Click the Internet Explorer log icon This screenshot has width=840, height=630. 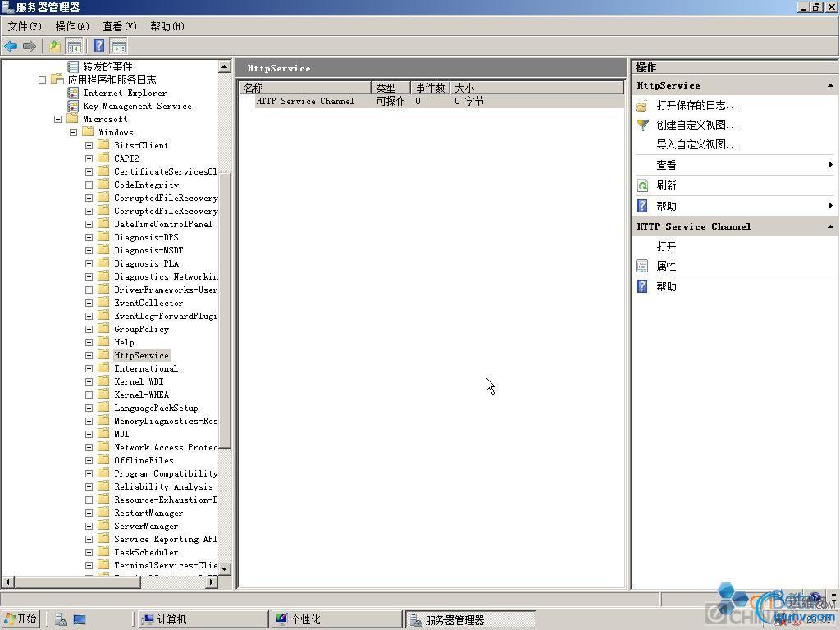click(73, 93)
